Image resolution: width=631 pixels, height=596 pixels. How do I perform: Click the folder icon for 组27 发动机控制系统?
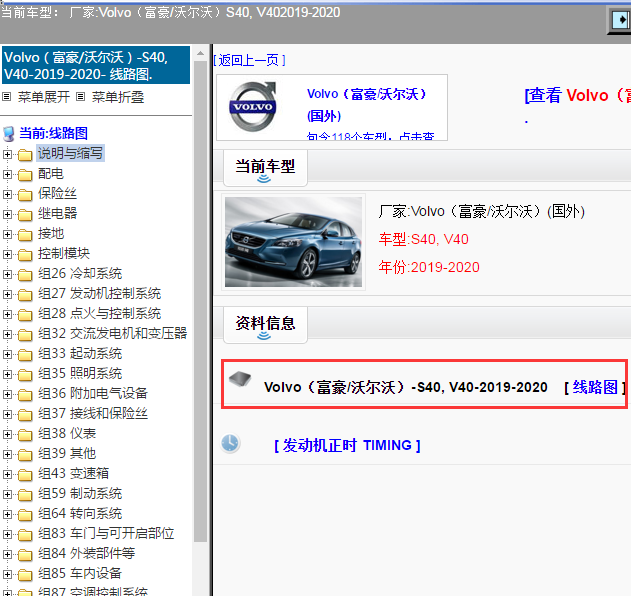tap(25, 295)
